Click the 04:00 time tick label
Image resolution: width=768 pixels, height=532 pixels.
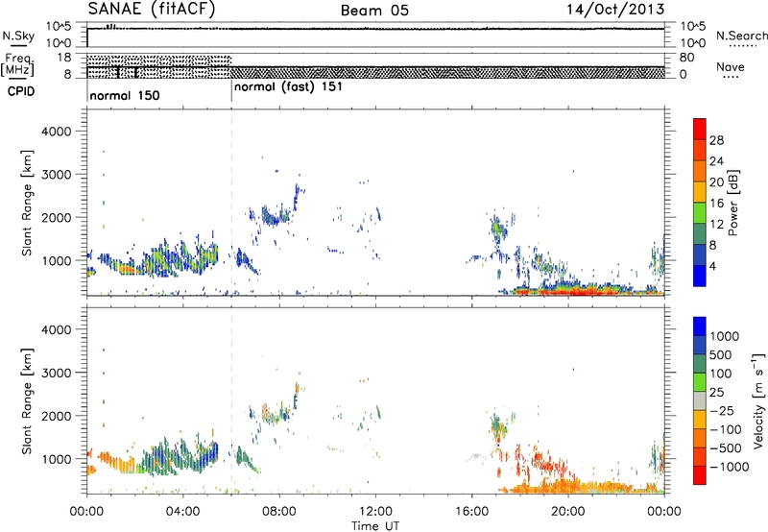click(x=182, y=512)
